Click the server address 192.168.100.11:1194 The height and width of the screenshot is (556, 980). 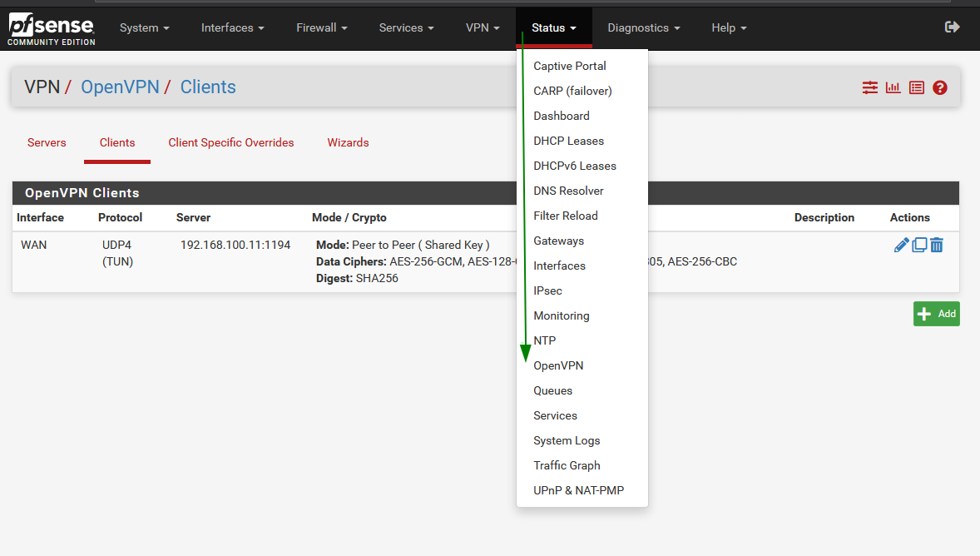235,245
